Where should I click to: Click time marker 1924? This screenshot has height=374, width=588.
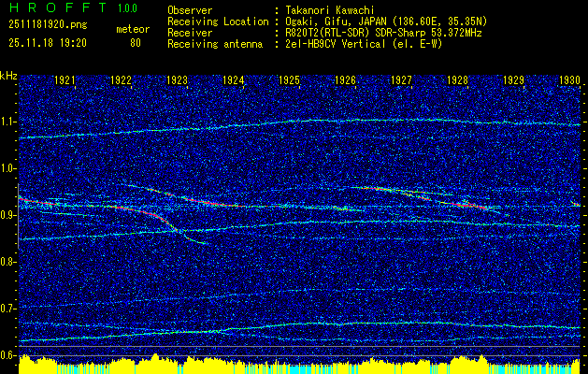tap(234, 79)
